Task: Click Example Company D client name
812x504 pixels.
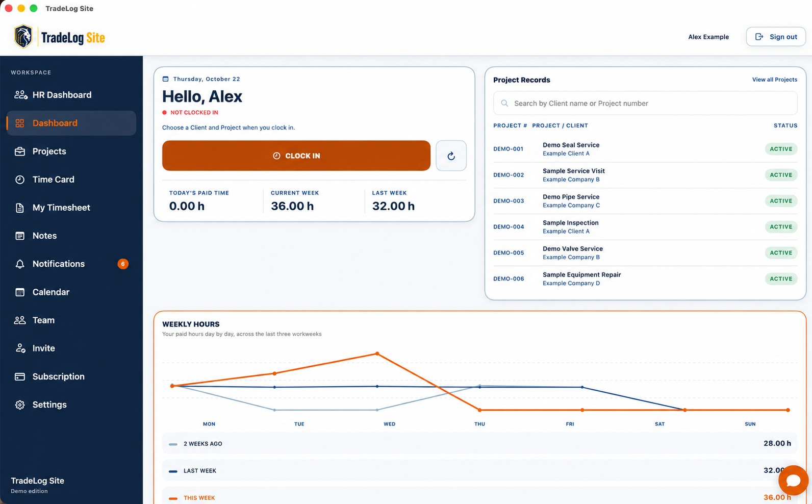Action: pos(571,283)
